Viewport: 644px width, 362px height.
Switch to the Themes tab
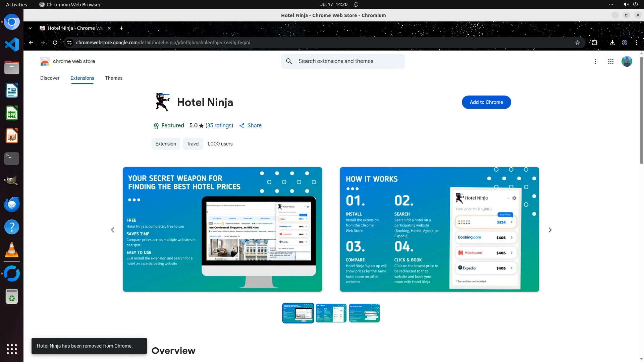113,78
